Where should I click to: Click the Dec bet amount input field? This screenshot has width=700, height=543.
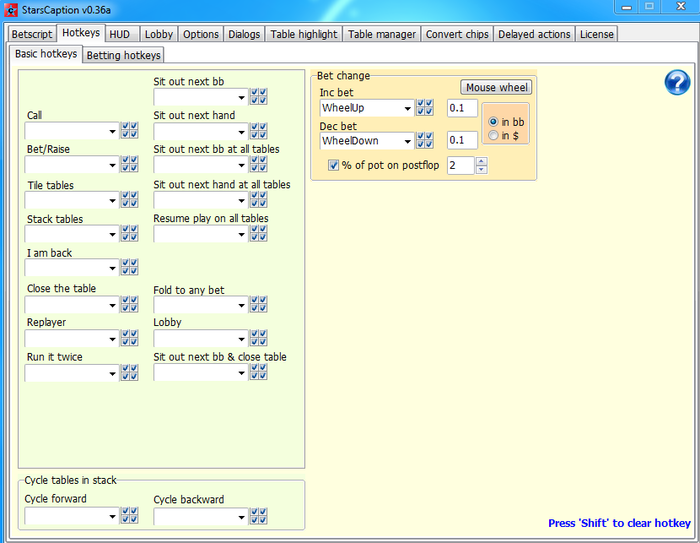coord(461,141)
